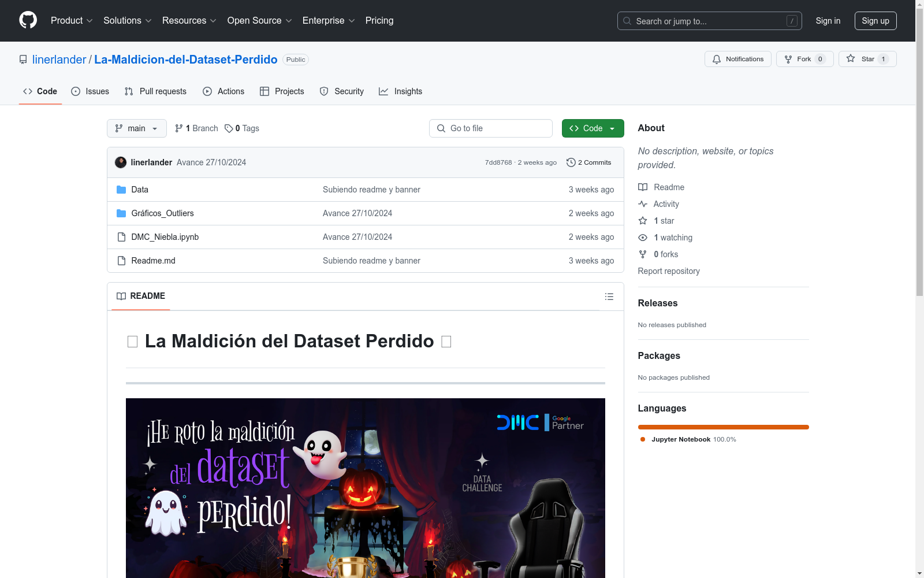Viewport: 924px width, 578px height.
Task: Click the Jupyter Notebook language bar
Action: (723, 427)
